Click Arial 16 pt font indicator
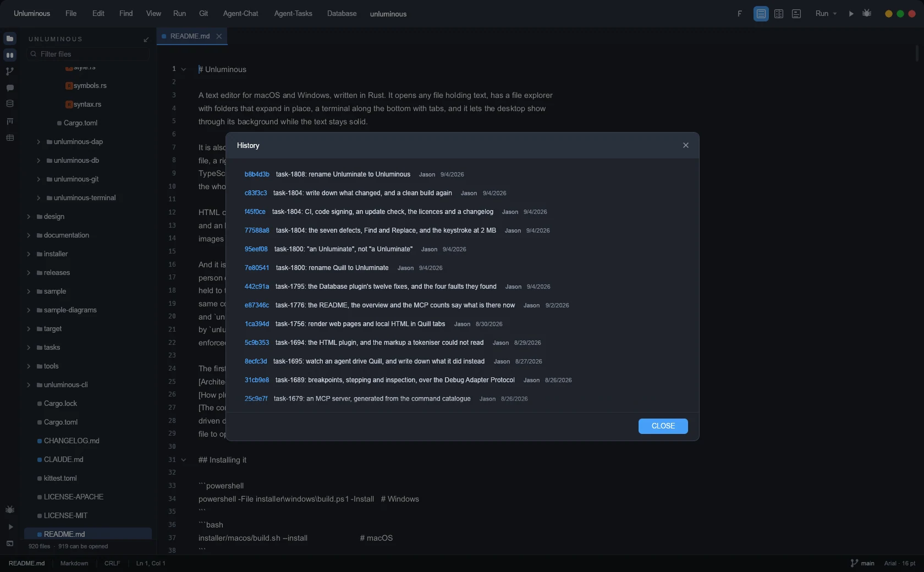Screen dimensions: 924x572 900,563
